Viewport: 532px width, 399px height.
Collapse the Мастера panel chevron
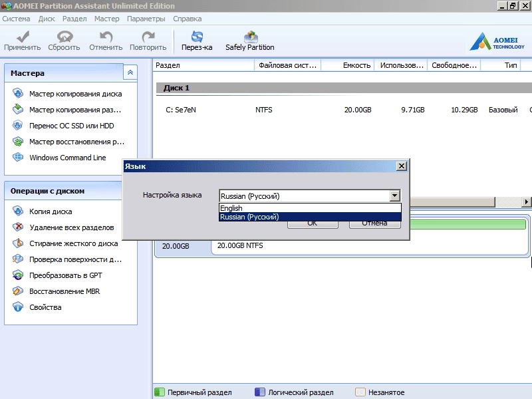130,72
